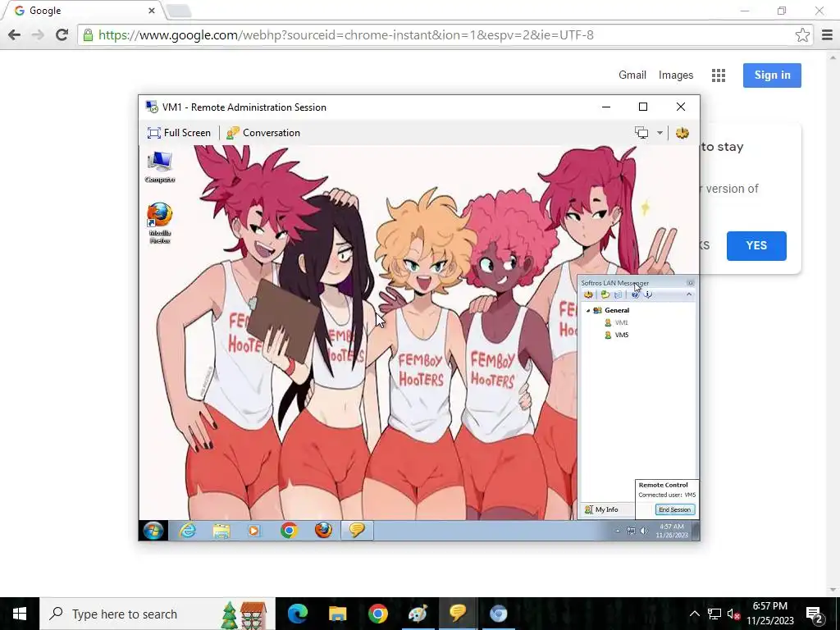840x630 pixels.
Task: Open the Conversation button in session toolbar
Action: click(263, 133)
